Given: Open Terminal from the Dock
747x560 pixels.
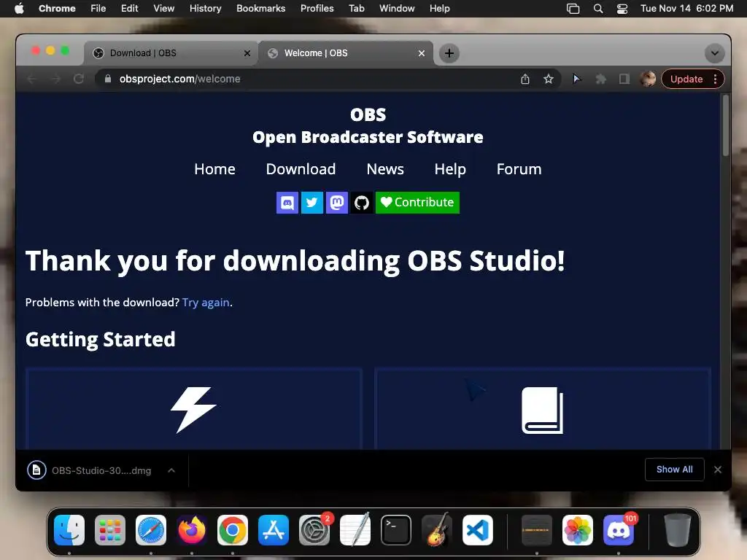Looking at the screenshot, I should [396, 530].
